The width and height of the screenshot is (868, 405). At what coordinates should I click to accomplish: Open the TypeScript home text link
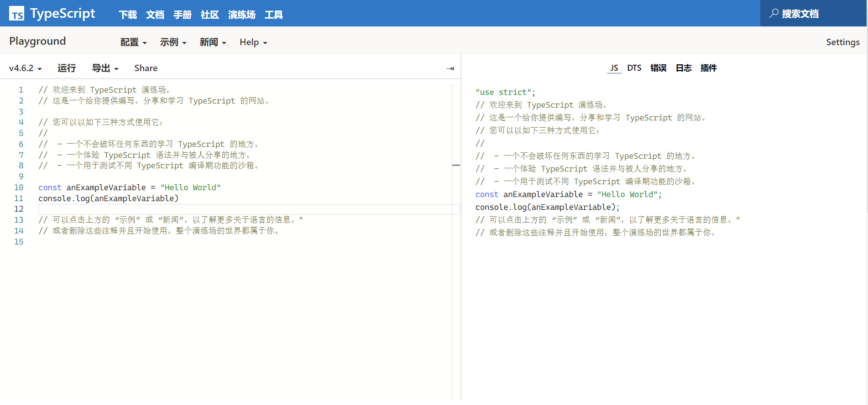click(x=63, y=14)
